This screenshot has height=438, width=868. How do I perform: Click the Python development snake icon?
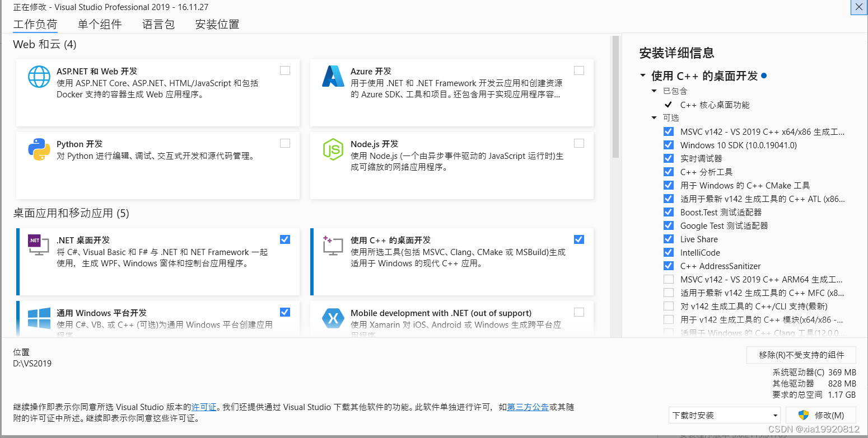pyautogui.click(x=39, y=149)
